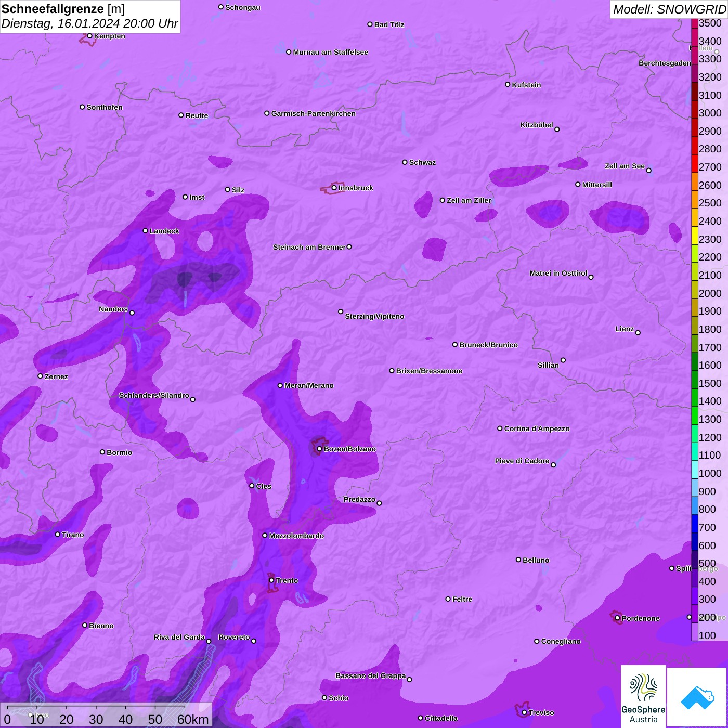Click the 1500 m green legend swatch

pos(695,379)
